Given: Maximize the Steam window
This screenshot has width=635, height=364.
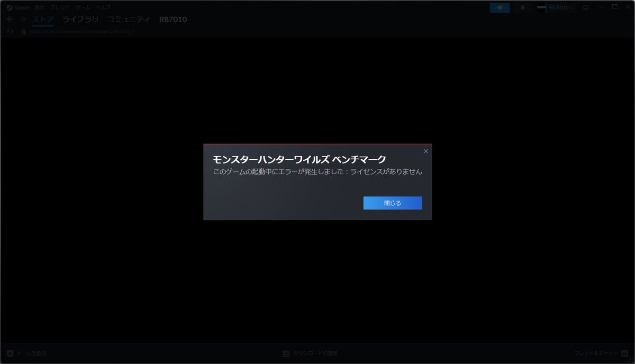Looking at the screenshot, I should pos(615,7).
